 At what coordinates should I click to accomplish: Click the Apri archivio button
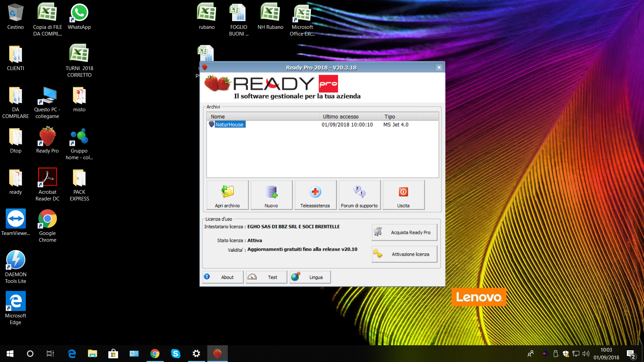click(227, 195)
